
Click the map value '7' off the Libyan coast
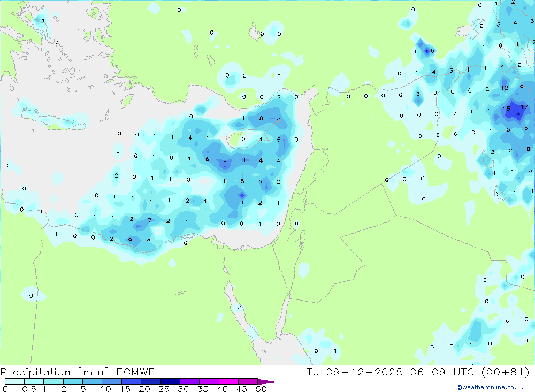[150, 220]
